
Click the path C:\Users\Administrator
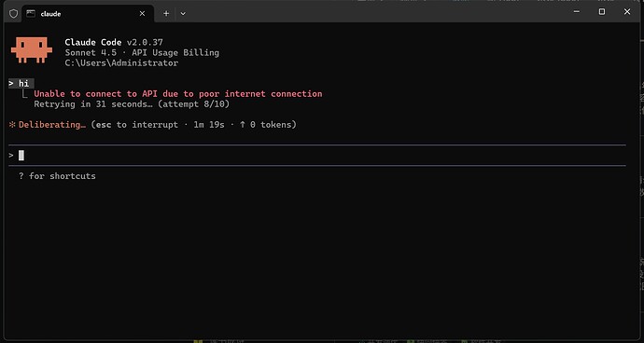121,63
